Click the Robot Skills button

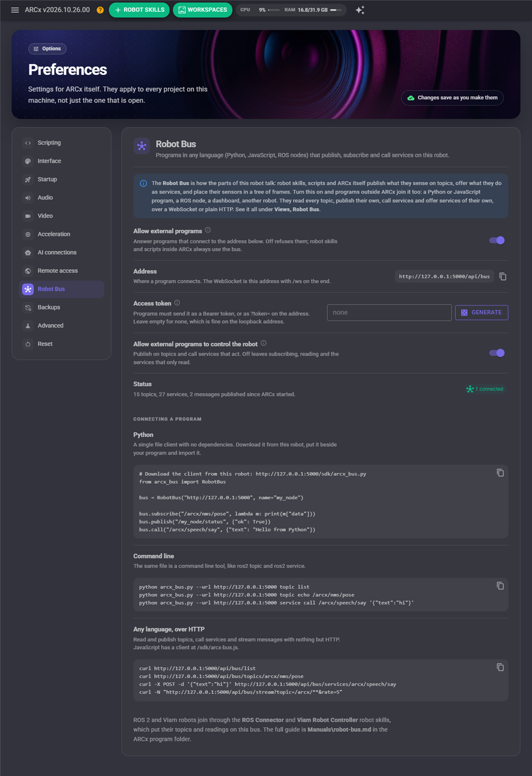tap(139, 10)
